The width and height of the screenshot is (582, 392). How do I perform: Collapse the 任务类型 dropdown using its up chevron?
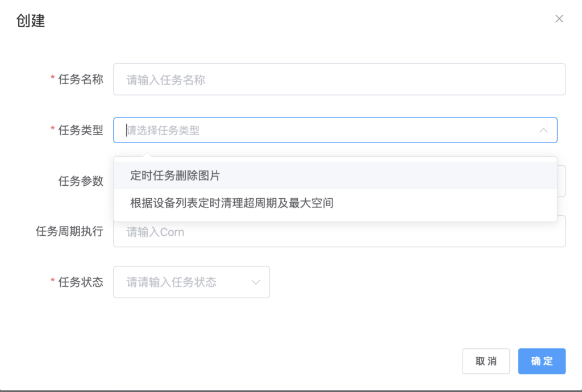click(543, 131)
